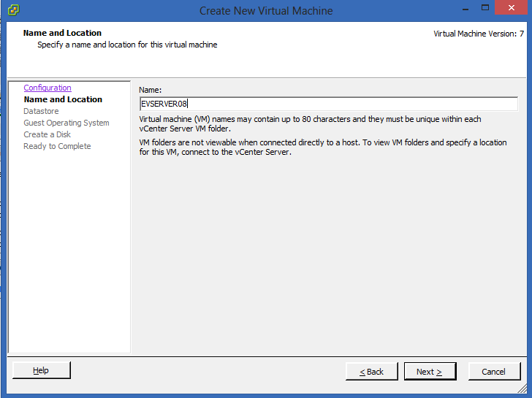Select the Datastore step in the sidebar
This screenshot has height=398, width=532.
41,111
